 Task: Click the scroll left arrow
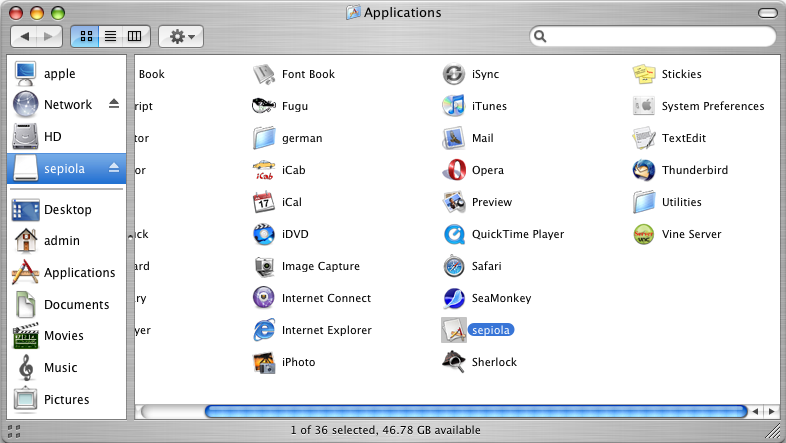tap(756, 412)
